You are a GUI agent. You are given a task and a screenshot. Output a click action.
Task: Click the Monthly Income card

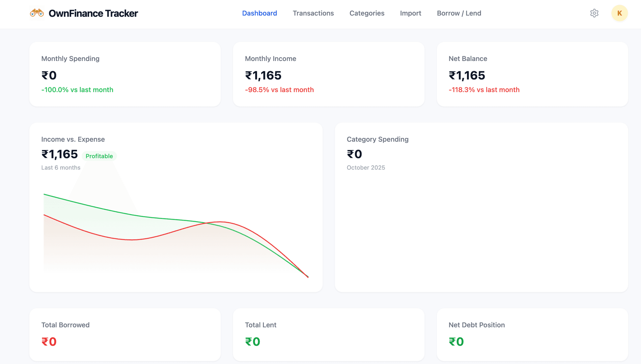point(329,74)
